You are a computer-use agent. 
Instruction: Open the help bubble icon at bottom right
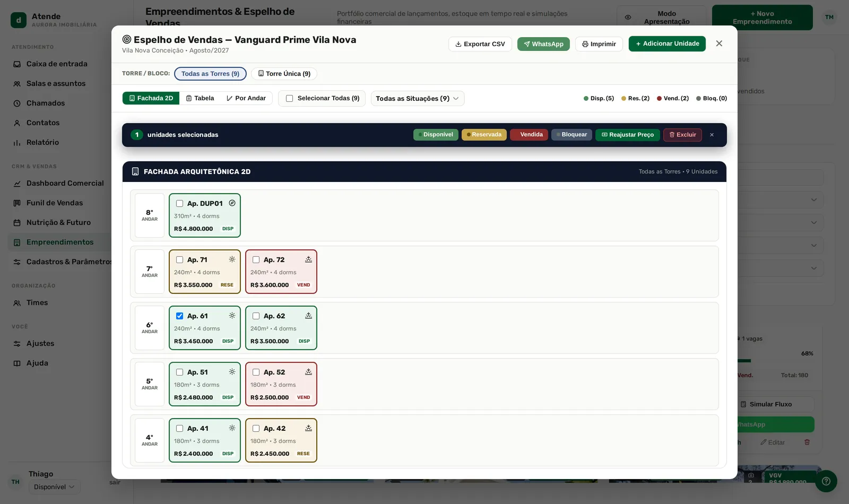click(x=826, y=481)
